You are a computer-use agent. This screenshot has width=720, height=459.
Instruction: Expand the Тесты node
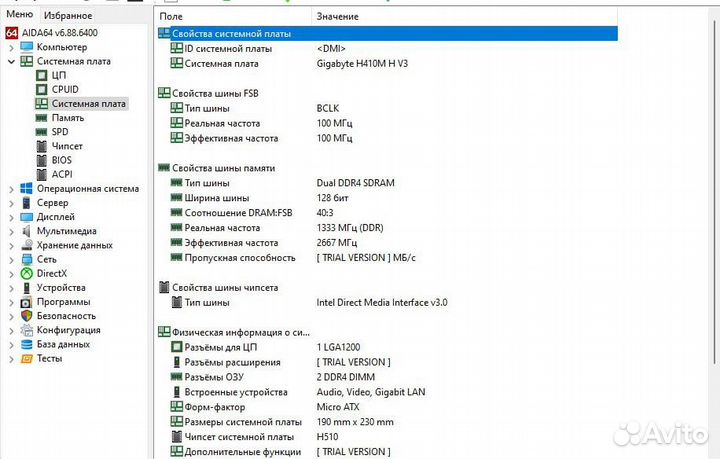pyautogui.click(x=11, y=359)
